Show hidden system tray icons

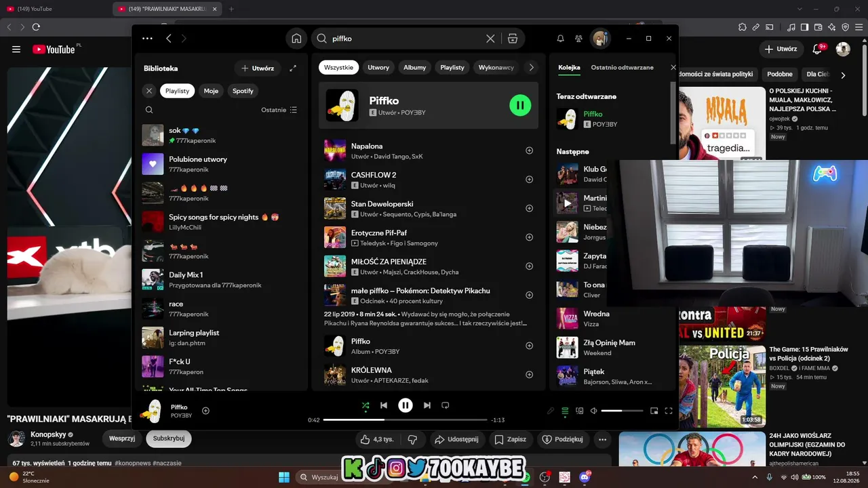[x=754, y=477]
